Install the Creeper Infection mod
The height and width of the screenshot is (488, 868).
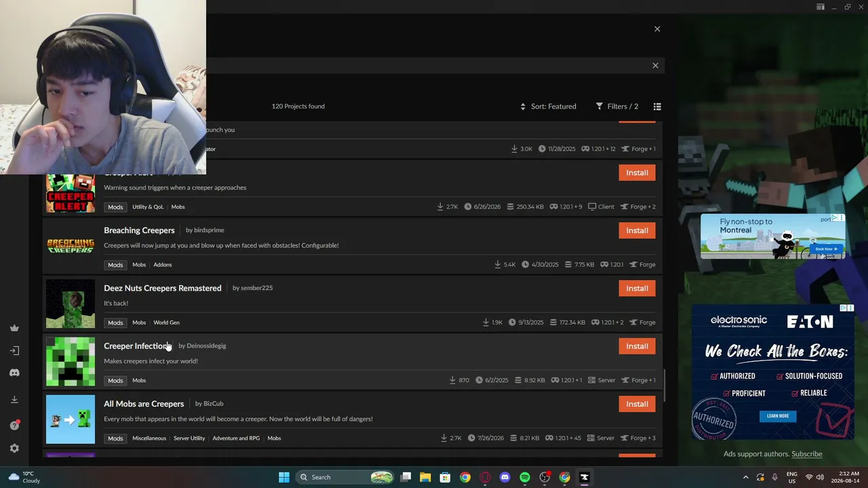tap(637, 346)
